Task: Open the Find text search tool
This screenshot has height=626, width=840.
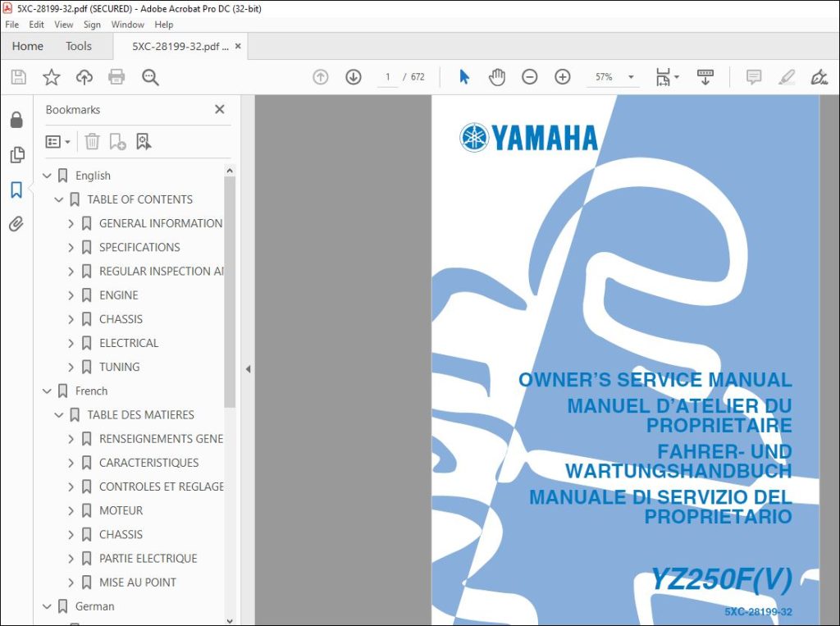Action: tap(150, 77)
